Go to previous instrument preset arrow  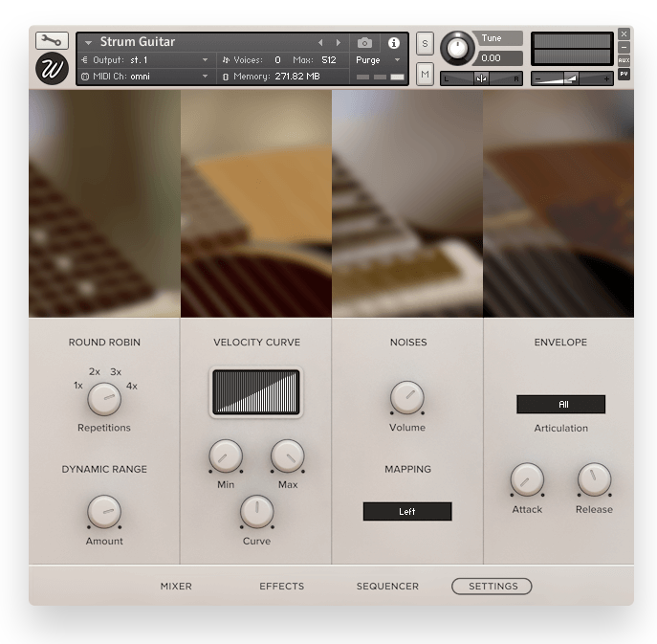pyautogui.click(x=320, y=43)
